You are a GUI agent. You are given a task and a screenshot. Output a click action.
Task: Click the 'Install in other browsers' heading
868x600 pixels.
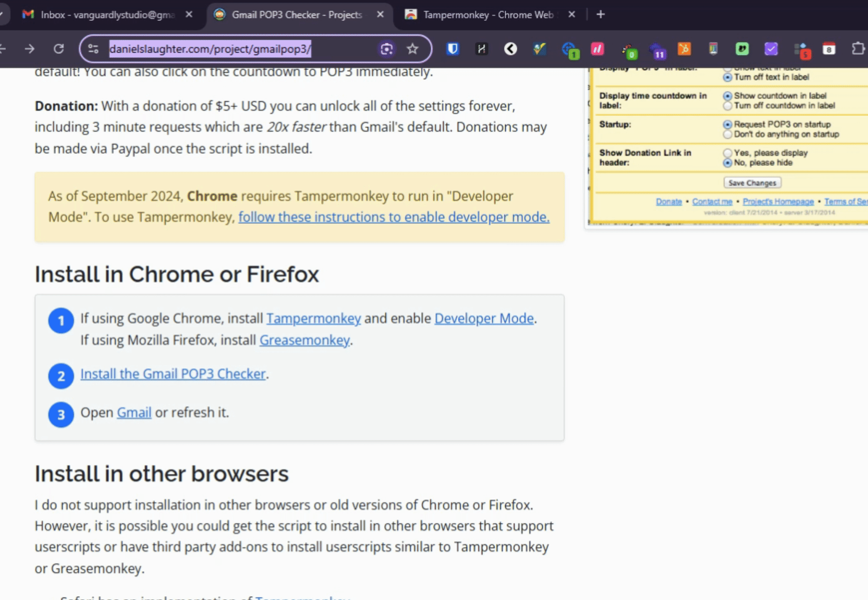[162, 474]
